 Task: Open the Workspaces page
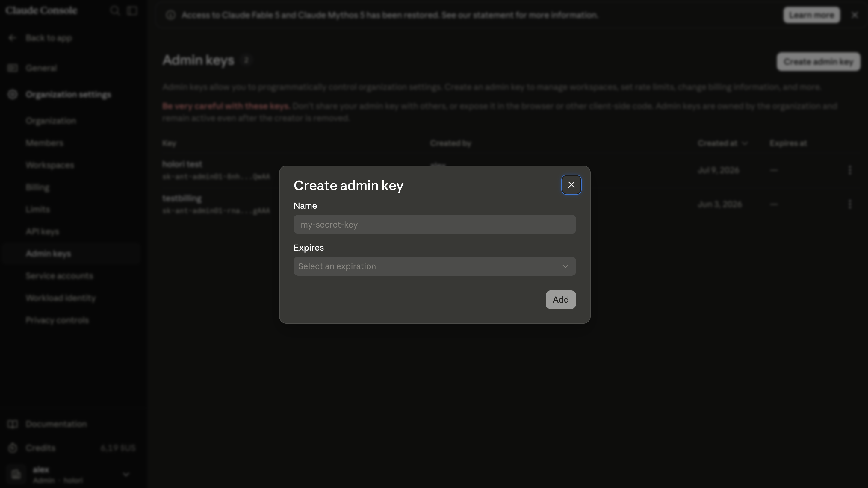click(x=50, y=165)
